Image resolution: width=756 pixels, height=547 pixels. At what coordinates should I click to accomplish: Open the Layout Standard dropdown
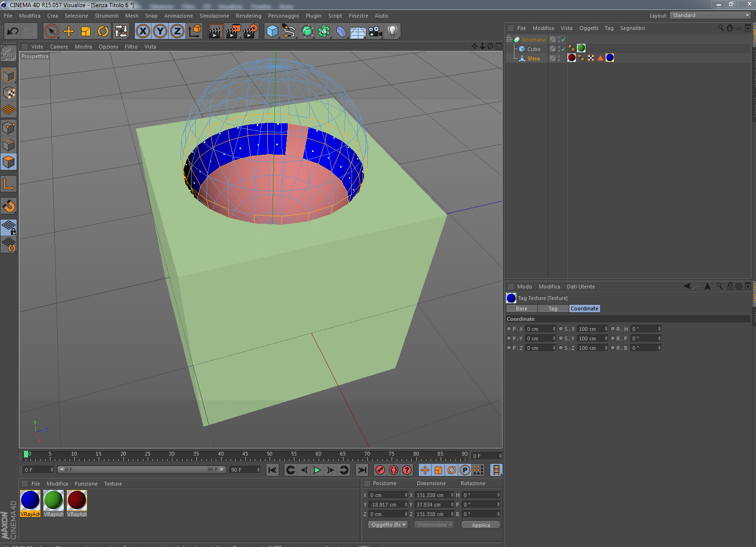710,15
